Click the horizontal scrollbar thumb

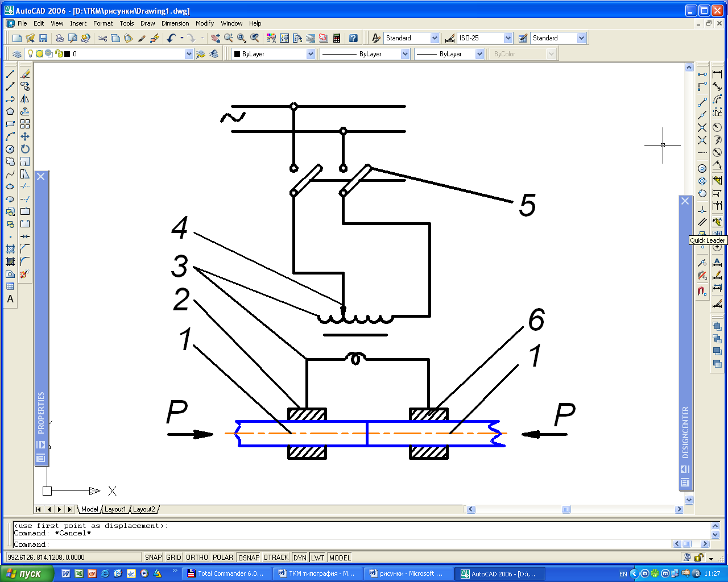pos(566,509)
